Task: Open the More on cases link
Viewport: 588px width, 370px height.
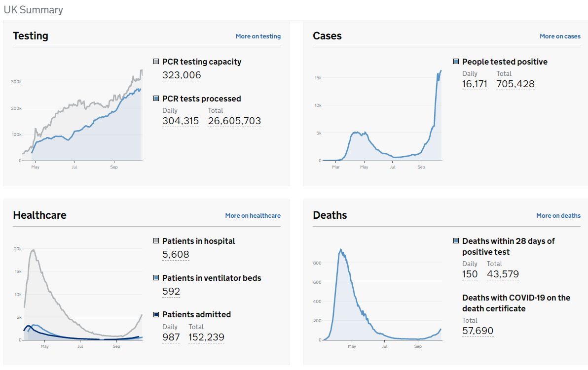Action: click(x=560, y=36)
